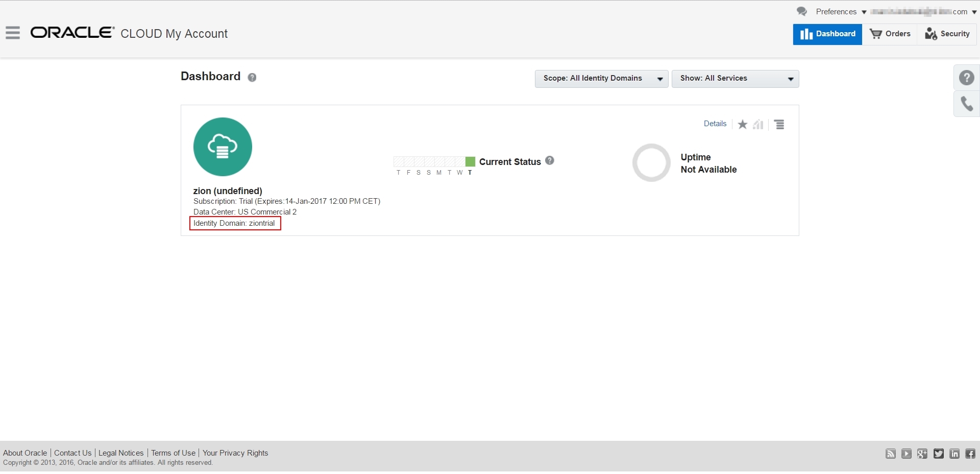Mark zion service as favorite star
The height and width of the screenshot is (474, 980).
tap(743, 124)
